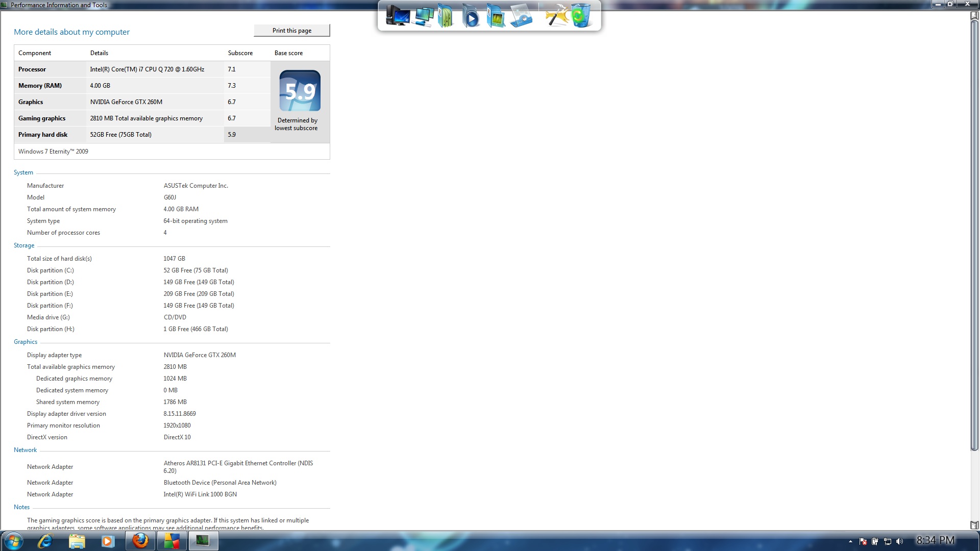Click the System section heading
Viewport: 980px width, 551px height.
pos(23,172)
